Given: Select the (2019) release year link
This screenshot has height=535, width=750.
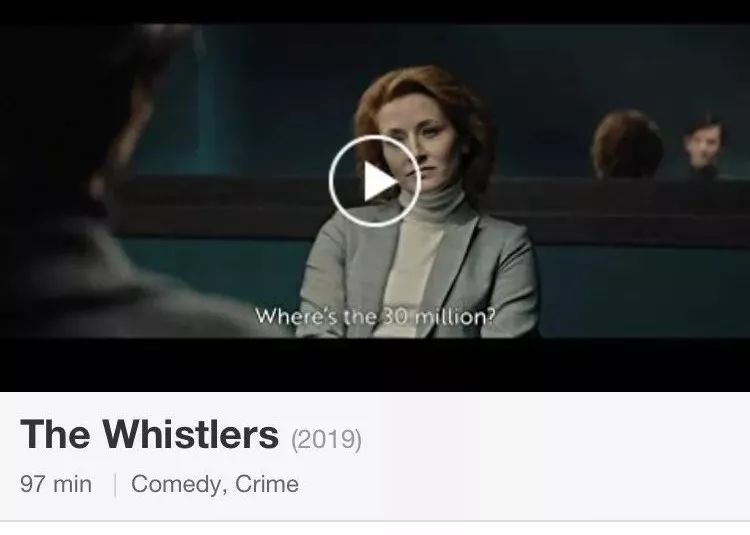Looking at the screenshot, I should (x=326, y=439).
